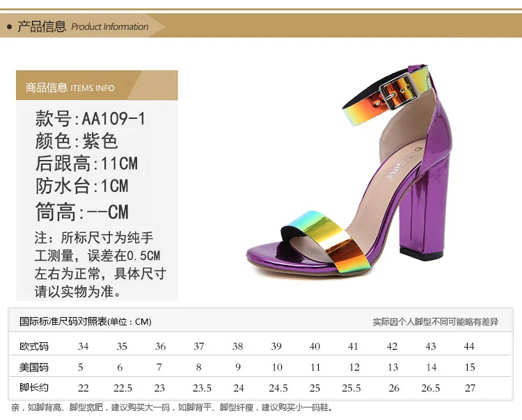Click the 'Product Information' header text

click(110, 26)
